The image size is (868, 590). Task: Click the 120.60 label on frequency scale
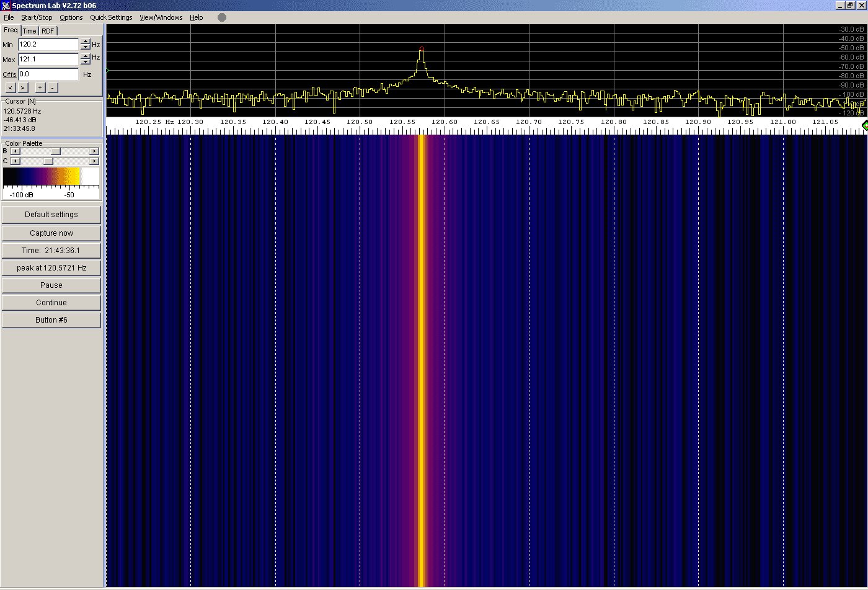point(445,122)
